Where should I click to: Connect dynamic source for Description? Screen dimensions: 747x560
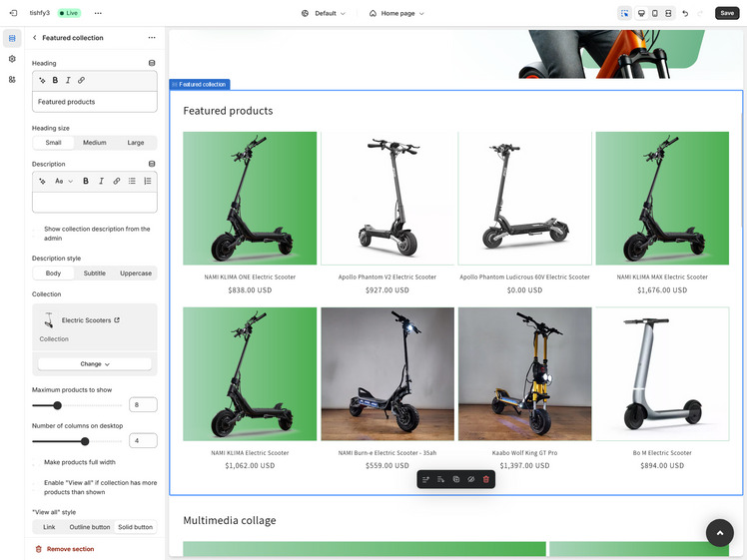point(152,164)
